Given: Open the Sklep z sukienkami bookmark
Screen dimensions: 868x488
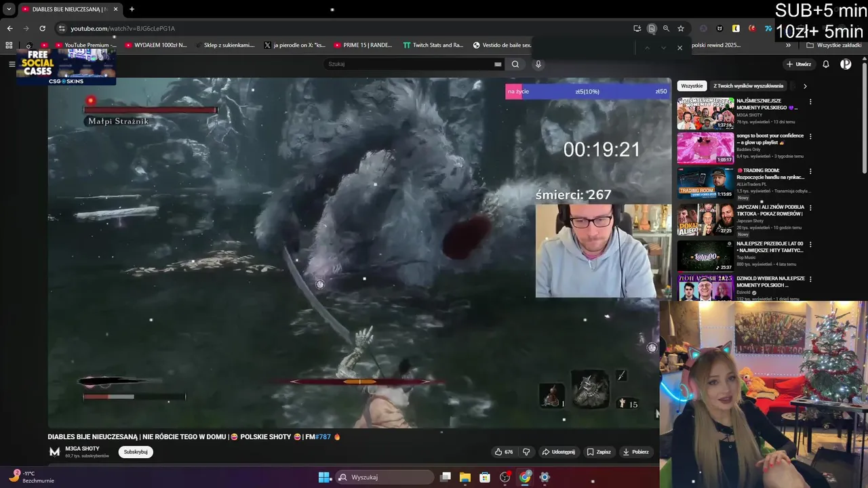Looking at the screenshot, I should [x=224, y=45].
